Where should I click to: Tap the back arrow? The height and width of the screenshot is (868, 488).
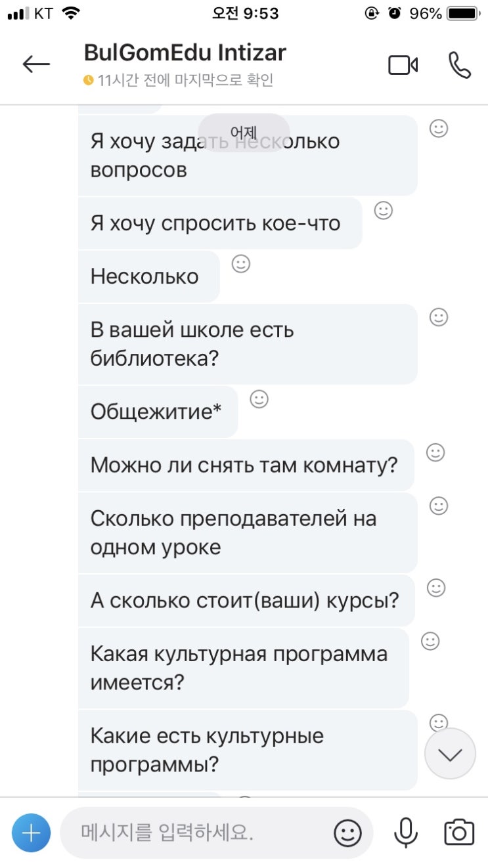[36, 64]
